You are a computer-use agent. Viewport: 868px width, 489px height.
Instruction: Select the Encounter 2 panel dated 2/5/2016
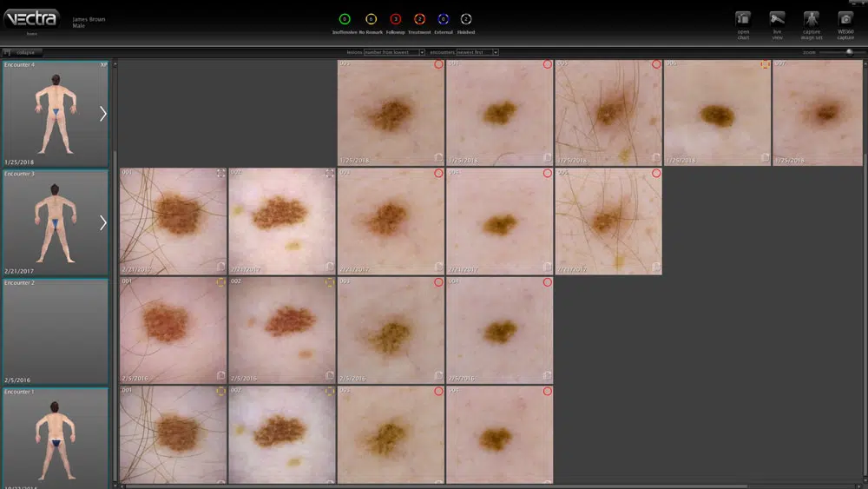56,331
